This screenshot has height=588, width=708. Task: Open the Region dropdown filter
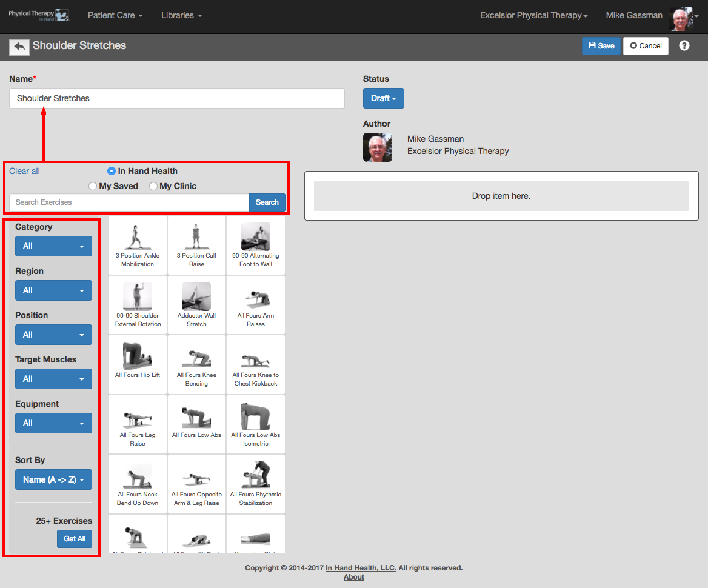click(x=53, y=290)
